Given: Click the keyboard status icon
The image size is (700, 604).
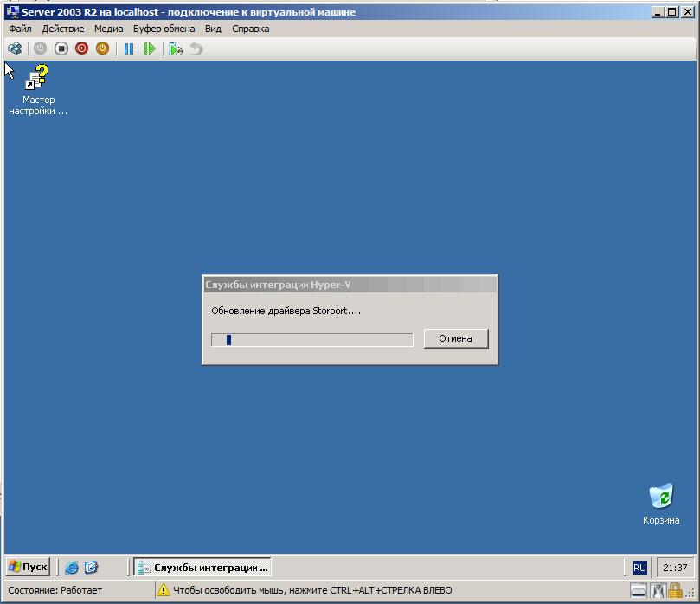Looking at the screenshot, I should [x=639, y=590].
